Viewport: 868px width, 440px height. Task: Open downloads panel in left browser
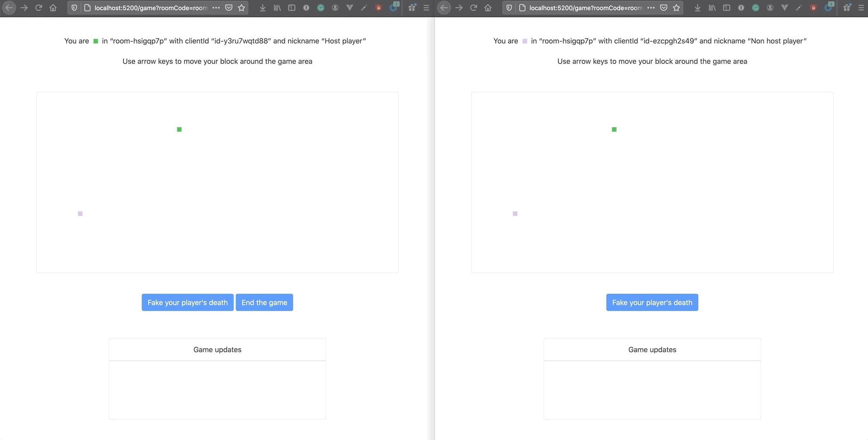pos(262,8)
